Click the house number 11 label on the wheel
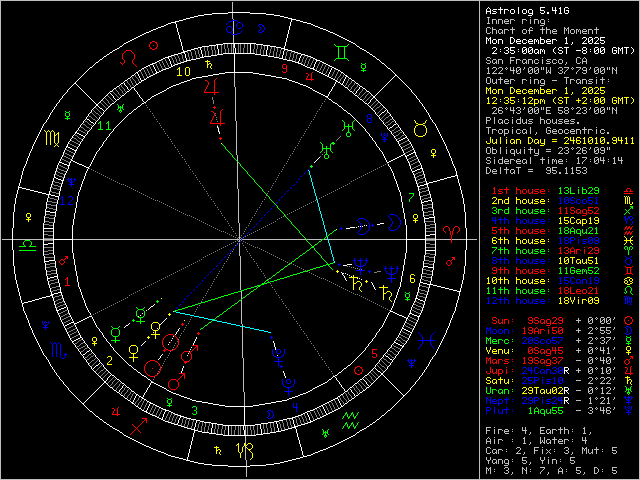 pos(105,125)
